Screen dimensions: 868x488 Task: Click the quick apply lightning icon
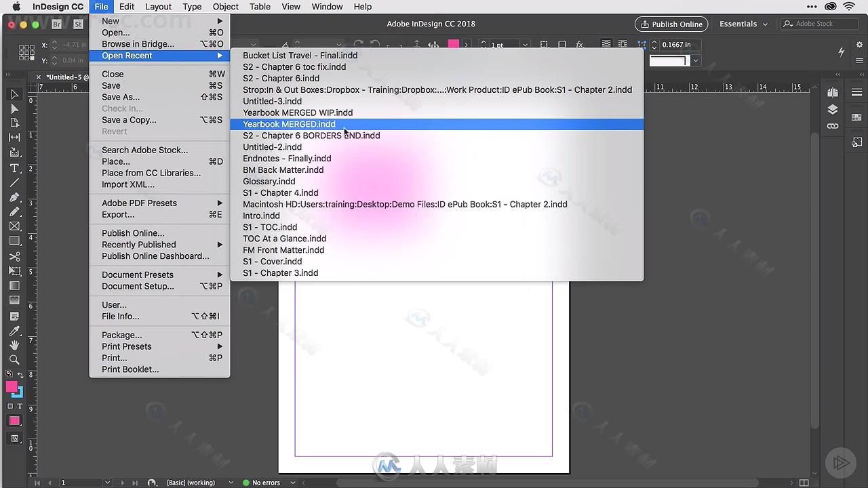[842, 52]
